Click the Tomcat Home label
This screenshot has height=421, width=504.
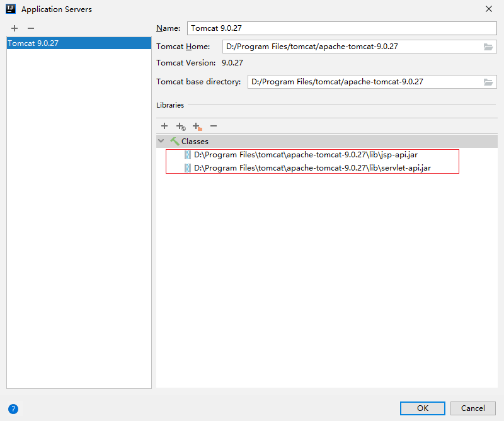tap(183, 47)
